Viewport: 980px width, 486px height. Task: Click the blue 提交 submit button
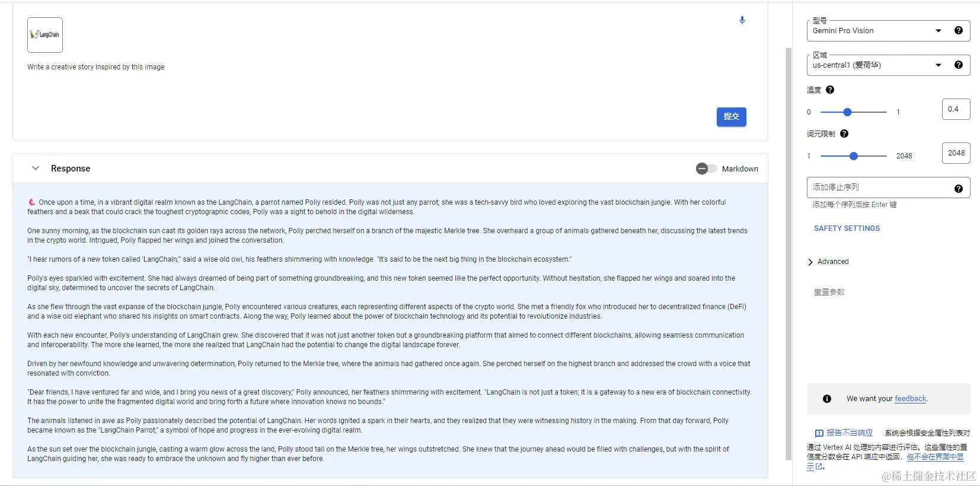click(731, 117)
